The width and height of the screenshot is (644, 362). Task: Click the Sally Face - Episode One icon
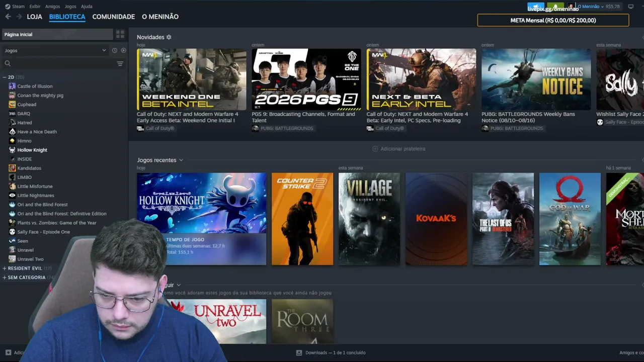click(12, 232)
